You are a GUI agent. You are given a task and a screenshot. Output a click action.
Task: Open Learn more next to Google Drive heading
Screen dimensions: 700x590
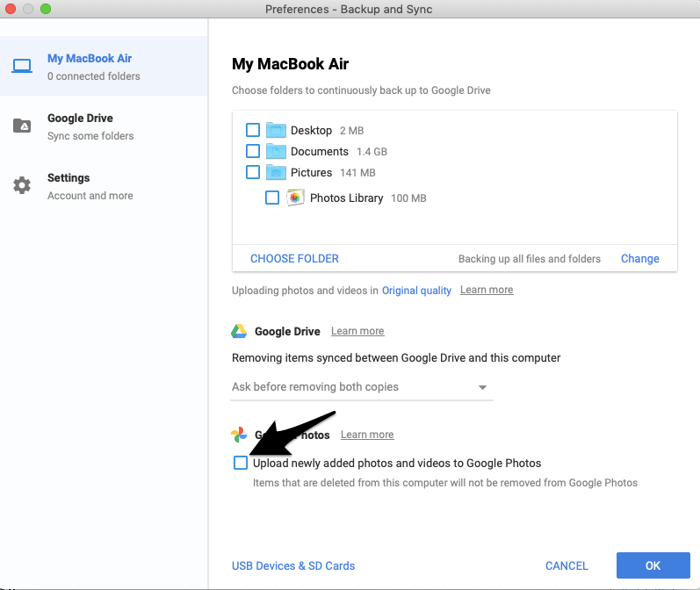pyautogui.click(x=357, y=331)
